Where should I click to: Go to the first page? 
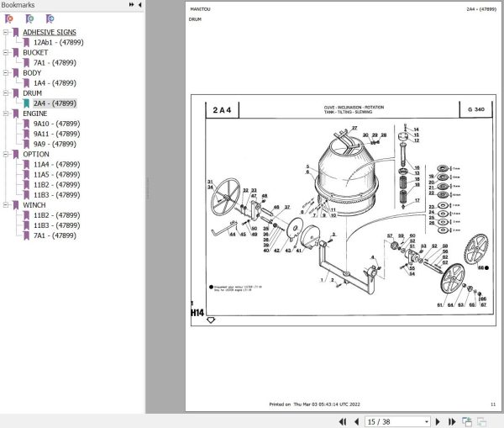(343, 421)
